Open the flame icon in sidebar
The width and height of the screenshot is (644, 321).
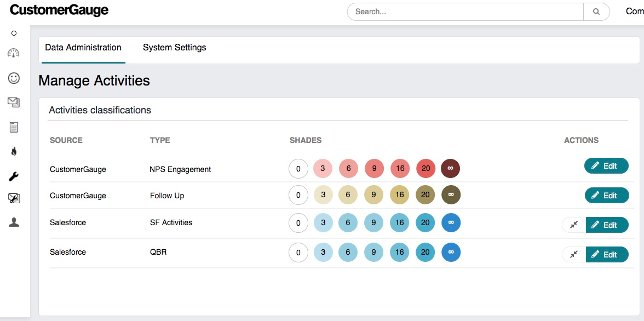coord(14,152)
